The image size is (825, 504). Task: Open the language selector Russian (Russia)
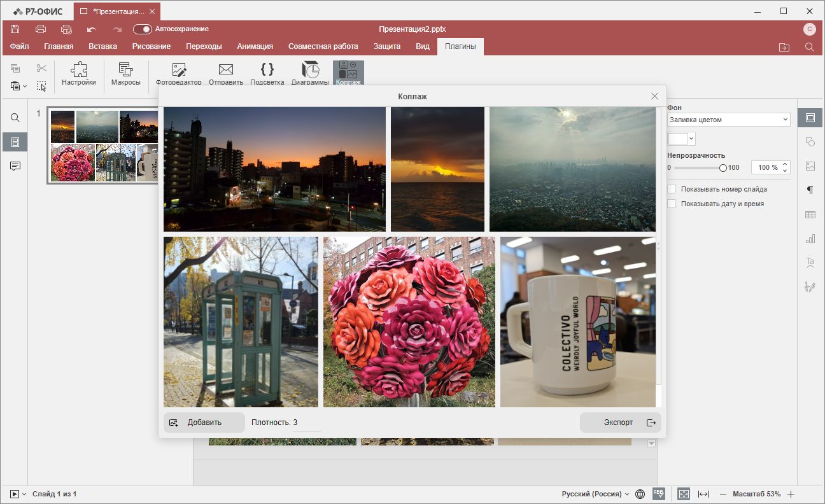coord(595,494)
